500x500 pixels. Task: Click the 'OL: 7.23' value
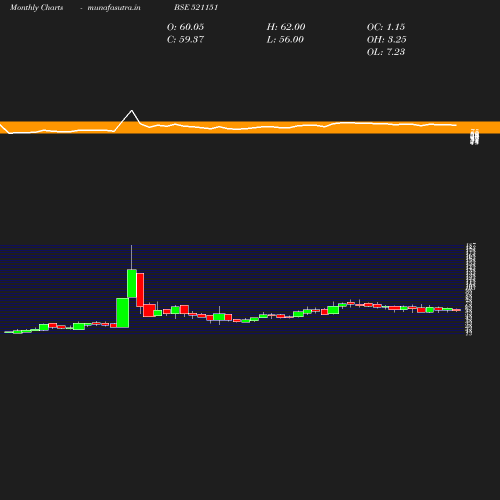(x=386, y=52)
